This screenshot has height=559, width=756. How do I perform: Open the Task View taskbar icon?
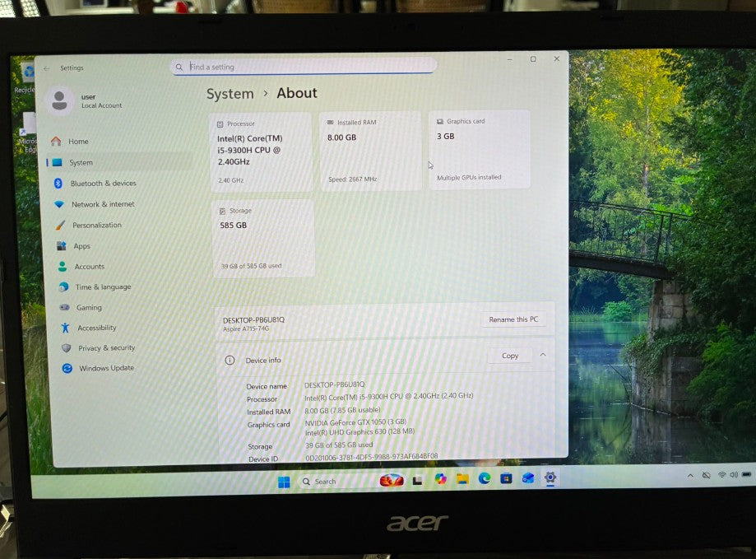(x=417, y=481)
